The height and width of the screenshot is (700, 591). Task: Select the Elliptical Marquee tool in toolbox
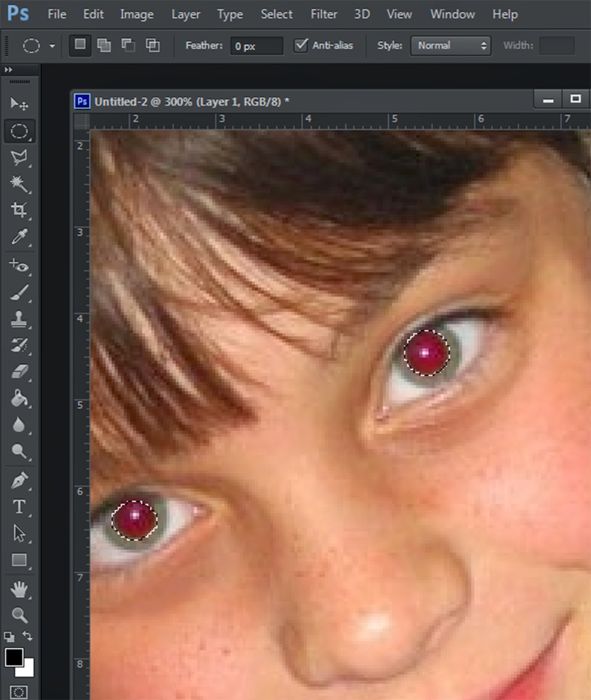[x=19, y=131]
